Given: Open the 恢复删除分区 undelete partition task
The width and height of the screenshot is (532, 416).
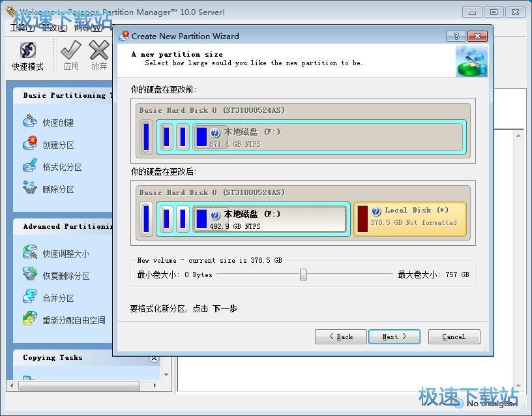Looking at the screenshot, I should pos(56,275).
